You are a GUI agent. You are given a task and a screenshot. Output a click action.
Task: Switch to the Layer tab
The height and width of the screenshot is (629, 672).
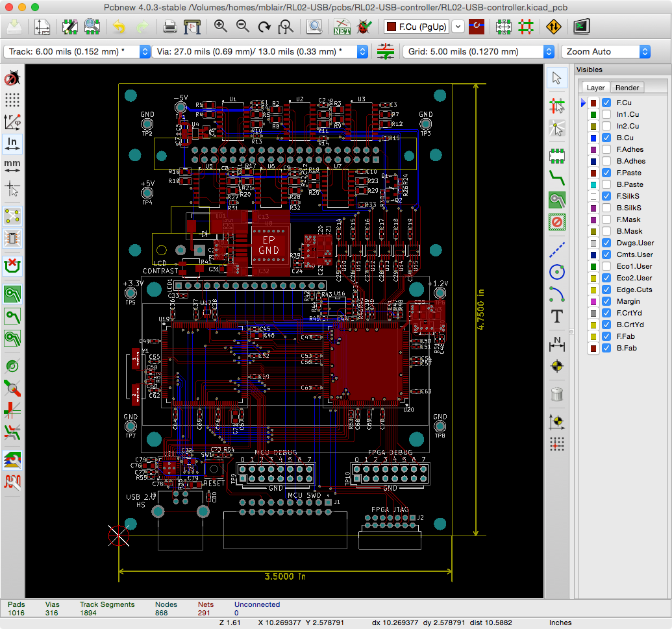(x=595, y=88)
